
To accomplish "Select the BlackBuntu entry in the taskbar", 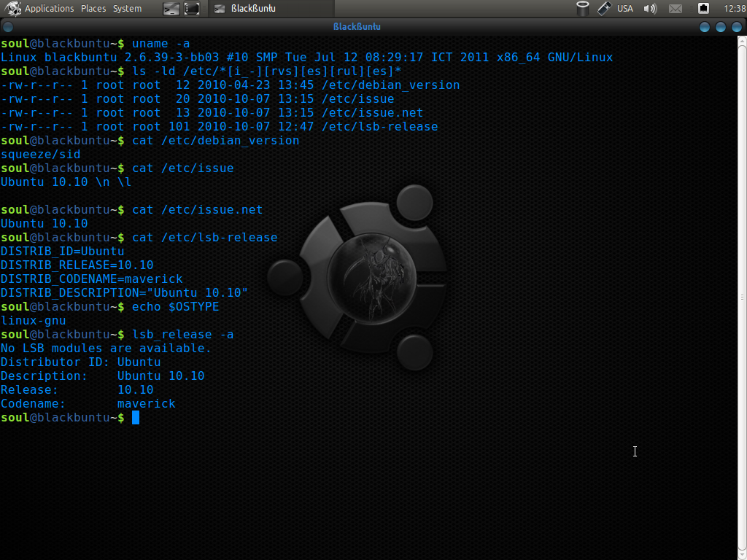I will click(x=271, y=9).
